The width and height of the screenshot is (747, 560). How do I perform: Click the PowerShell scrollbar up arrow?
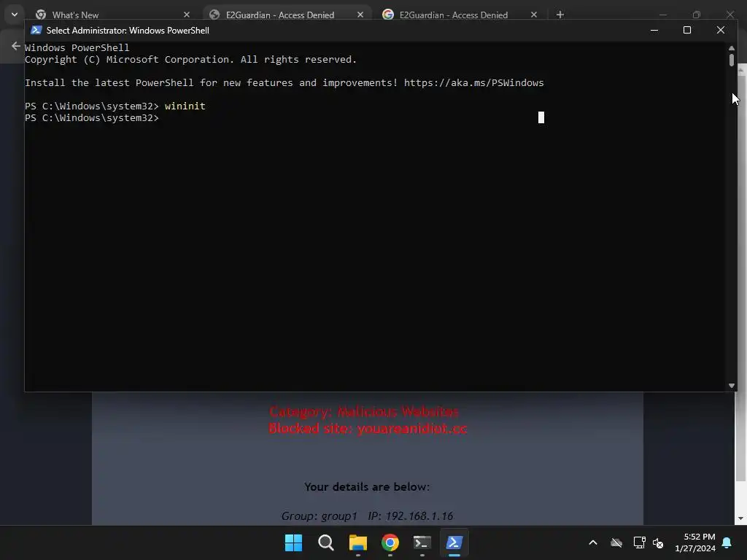pos(731,47)
